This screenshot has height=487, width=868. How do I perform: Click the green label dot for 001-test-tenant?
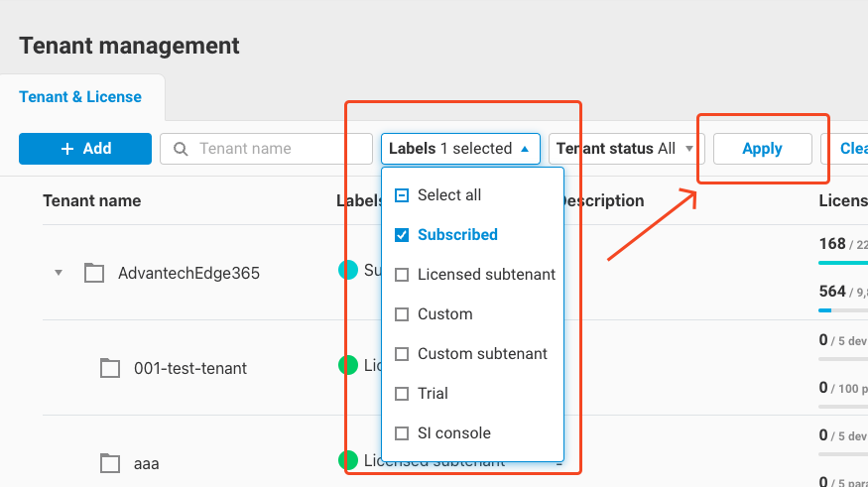(348, 365)
